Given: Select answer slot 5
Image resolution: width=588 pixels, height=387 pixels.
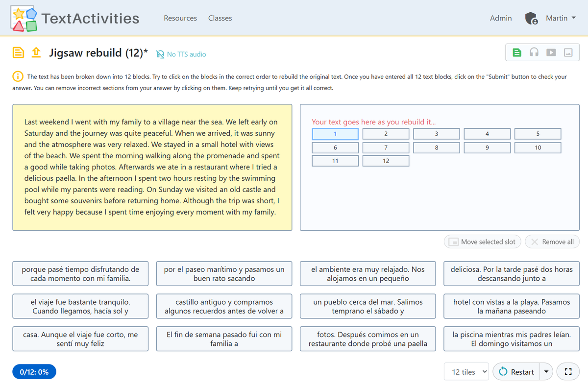Looking at the screenshot, I should 538,134.
